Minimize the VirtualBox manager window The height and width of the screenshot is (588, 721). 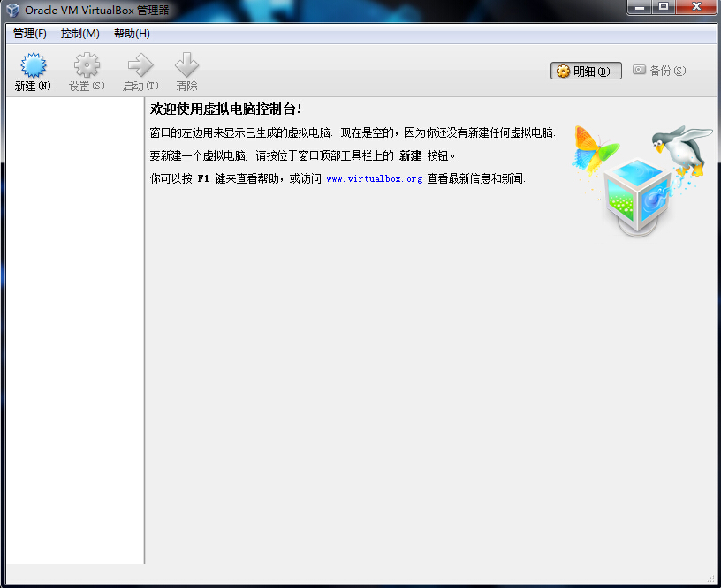point(641,7)
